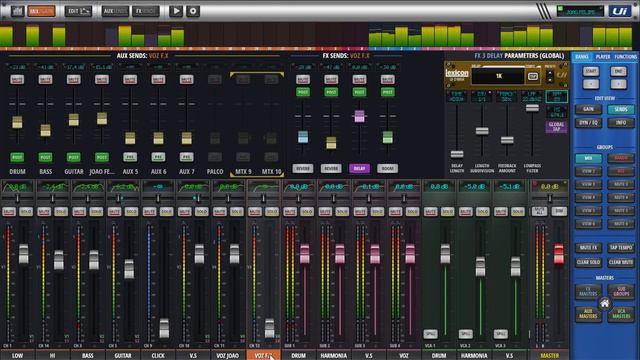640x360 pixels.
Task: Mute the DRUM aux send
Action: tap(17, 79)
